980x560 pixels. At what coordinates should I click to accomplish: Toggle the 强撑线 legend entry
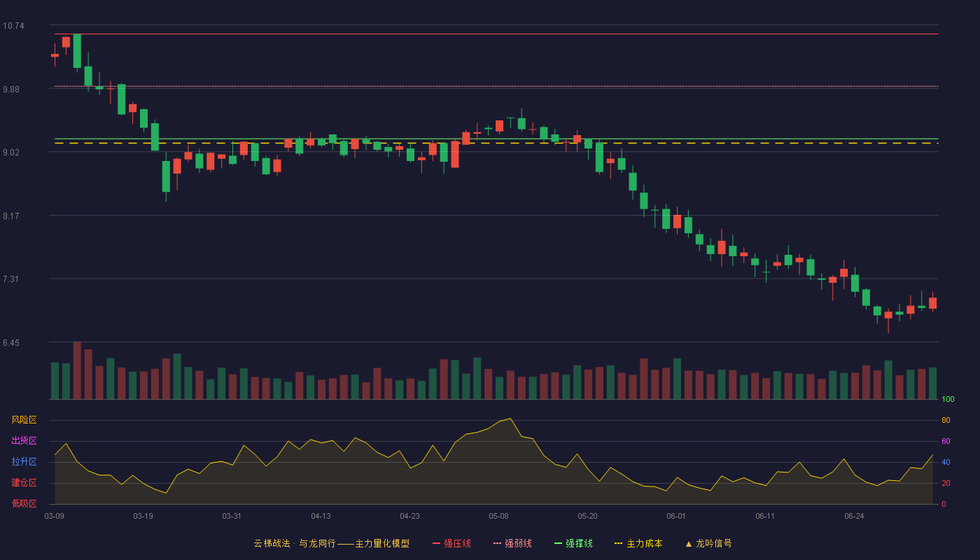pos(573,543)
